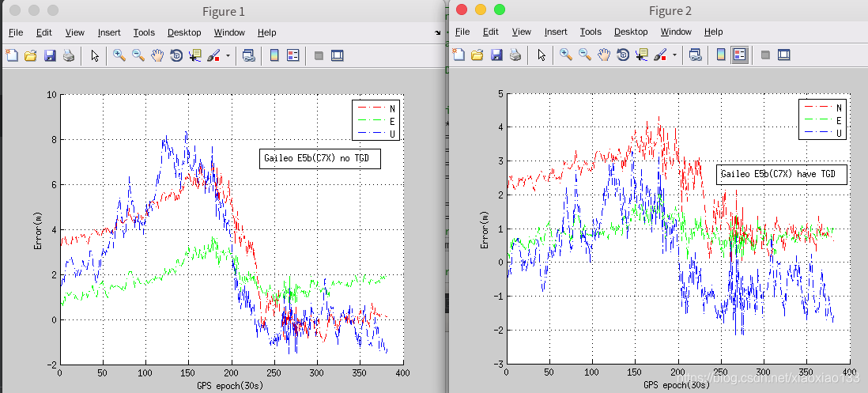
Task: Select Brush data tool in Figure 2
Action: pos(660,55)
